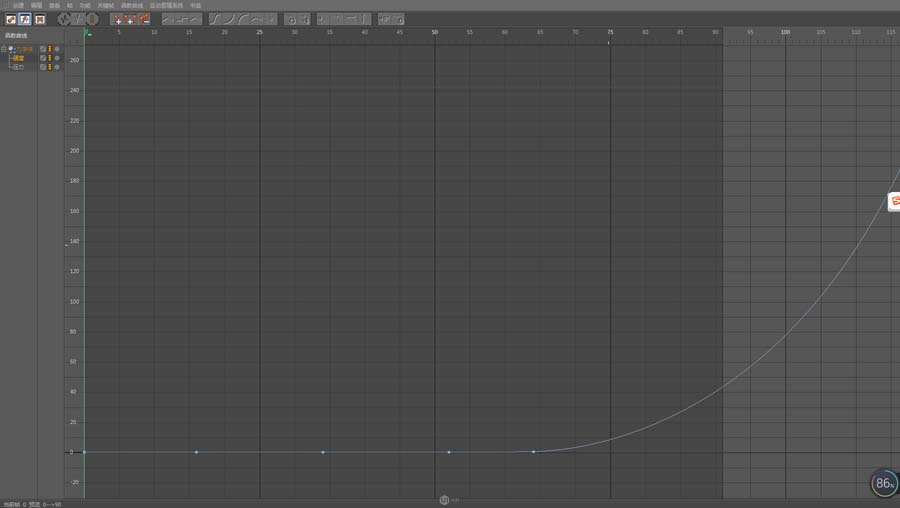This screenshot has height=508, width=900.
Task: Click the green playhead at frame 0
Action: click(x=86, y=33)
